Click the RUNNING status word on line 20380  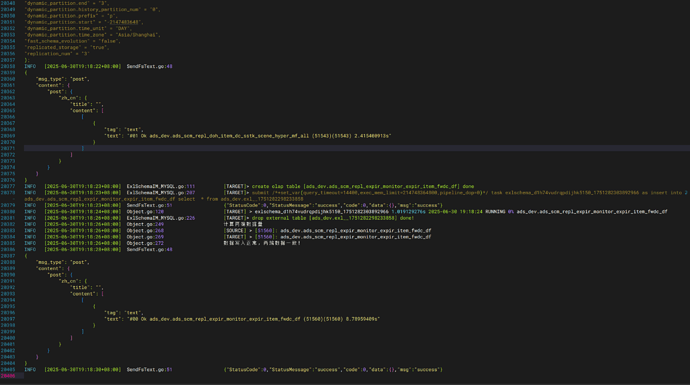[495, 212]
